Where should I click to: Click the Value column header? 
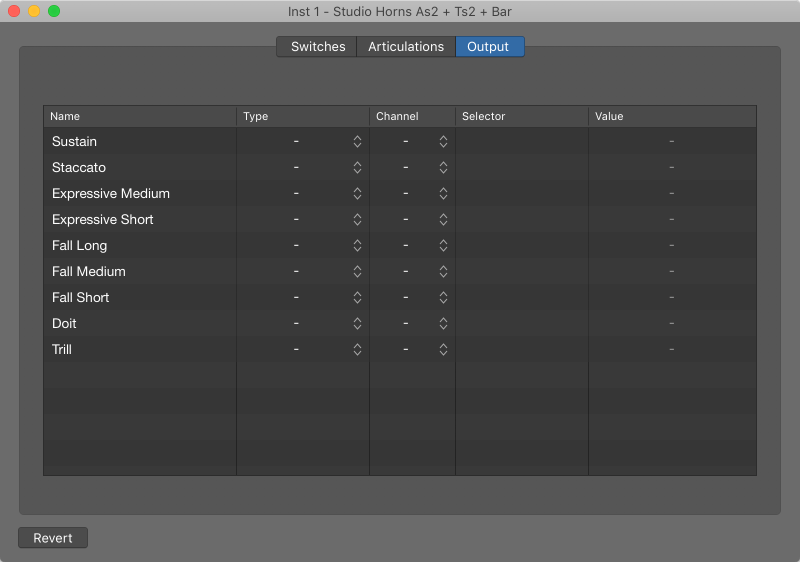673,117
